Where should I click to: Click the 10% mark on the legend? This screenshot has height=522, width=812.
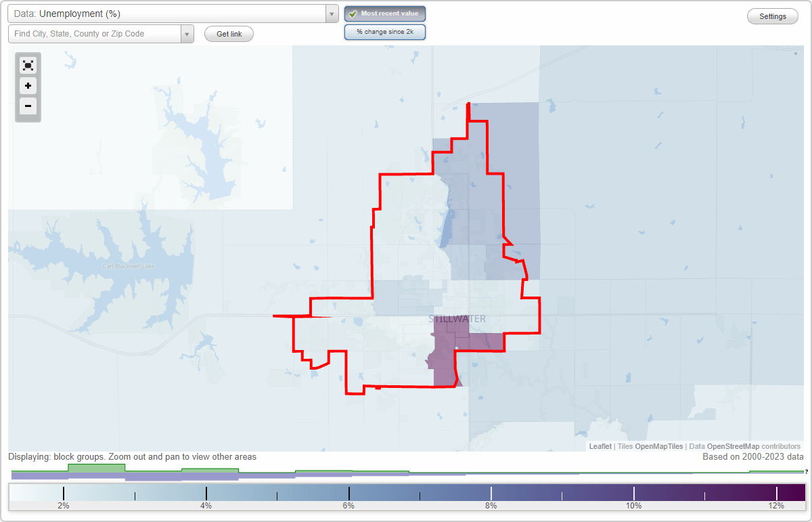pyautogui.click(x=633, y=506)
